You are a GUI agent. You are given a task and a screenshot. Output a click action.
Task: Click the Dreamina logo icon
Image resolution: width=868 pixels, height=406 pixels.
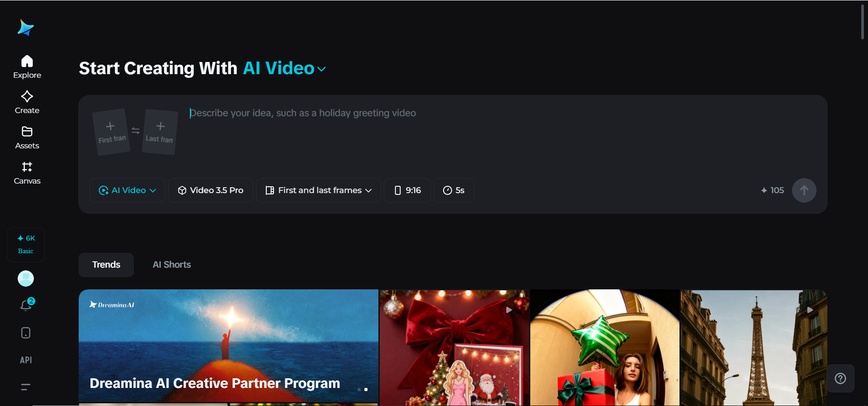pyautogui.click(x=26, y=28)
